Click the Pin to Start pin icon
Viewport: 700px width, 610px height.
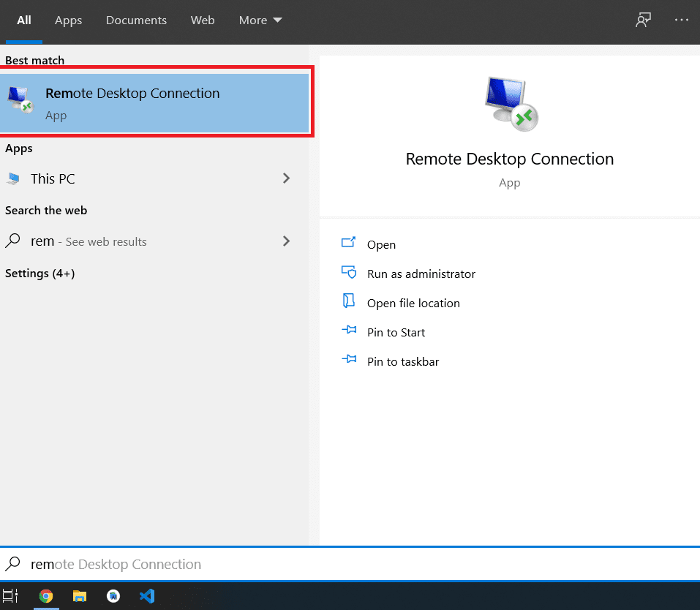click(x=348, y=331)
